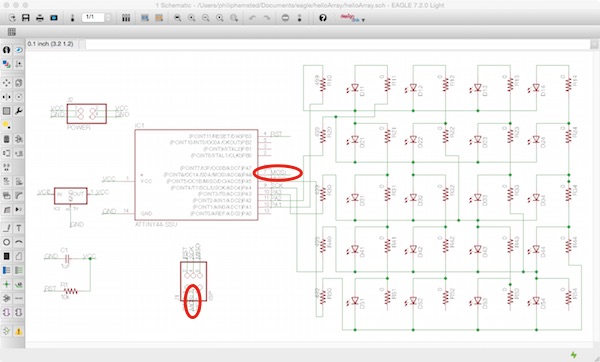Click the Zoom out magnifier
Viewport: 600px width, 362px height.
[205, 18]
